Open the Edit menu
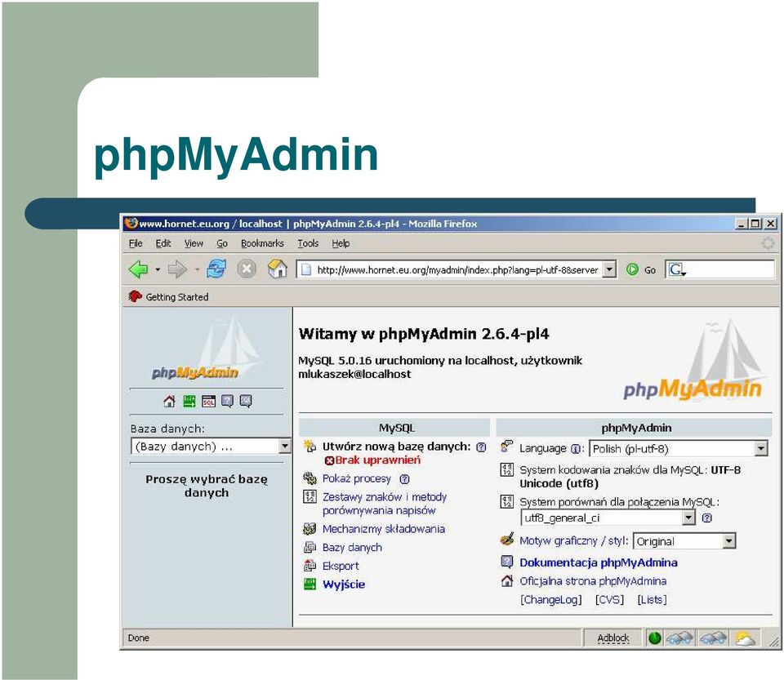 pyautogui.click(x=163, y=243)
